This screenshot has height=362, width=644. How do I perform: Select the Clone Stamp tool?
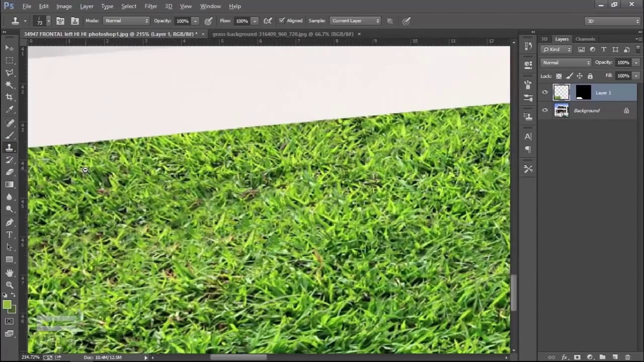(x=10, y=147)
